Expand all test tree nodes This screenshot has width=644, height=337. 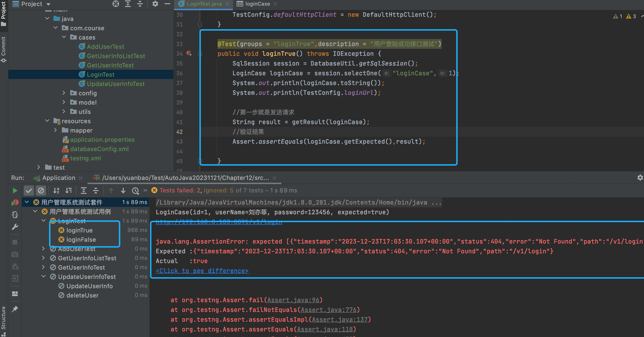coord(83,191)
